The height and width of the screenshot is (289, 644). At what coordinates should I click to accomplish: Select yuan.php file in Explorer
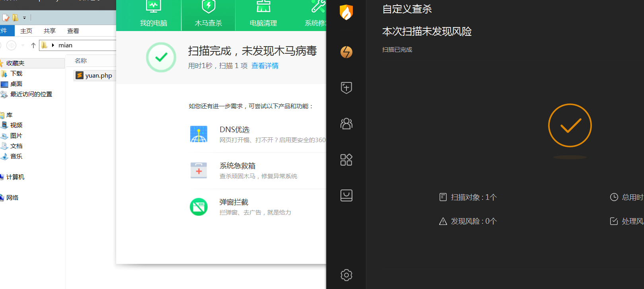point(94,76)
